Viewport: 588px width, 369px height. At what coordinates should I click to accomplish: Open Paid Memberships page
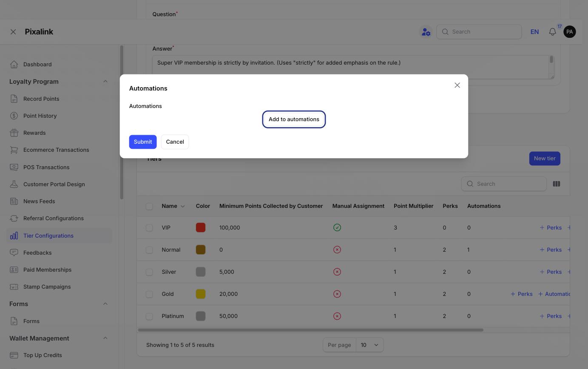(59, 270)
